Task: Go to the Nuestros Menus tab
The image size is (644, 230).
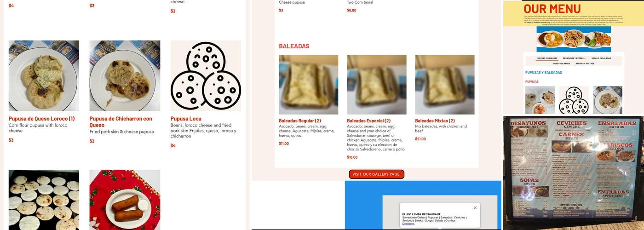Action: (x=562, y=63)
